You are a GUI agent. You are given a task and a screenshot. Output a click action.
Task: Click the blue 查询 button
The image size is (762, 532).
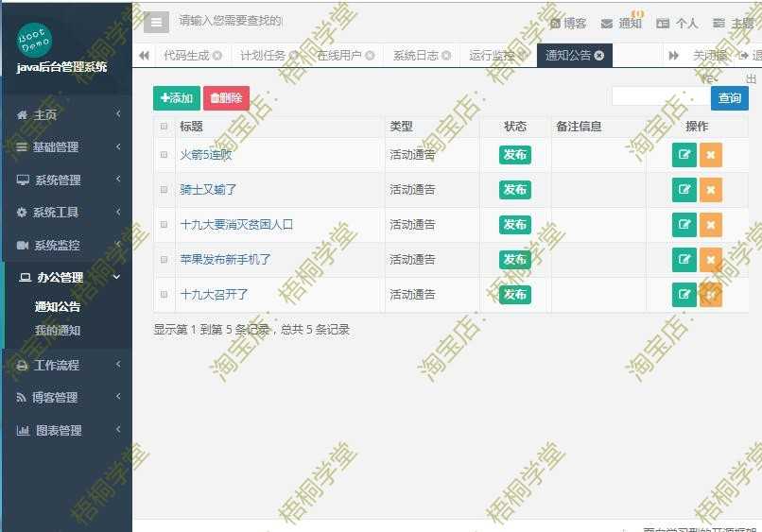click(730, 98)
